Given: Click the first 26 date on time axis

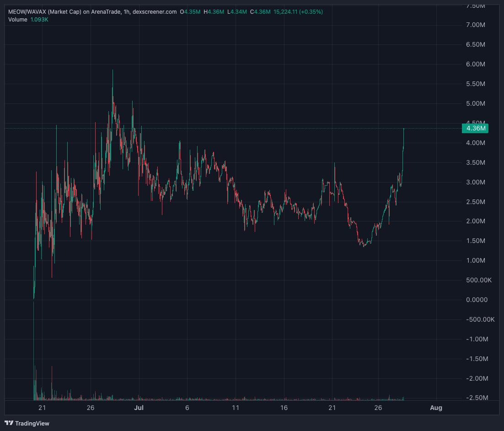Looking at the screenshot, I should 90,408.
